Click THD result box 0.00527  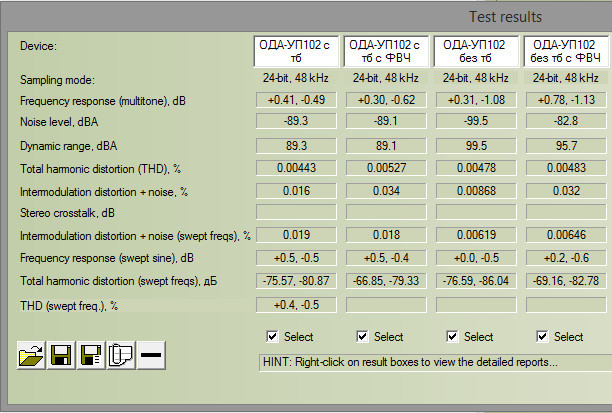pyautogui.click(x=386, y=168)
